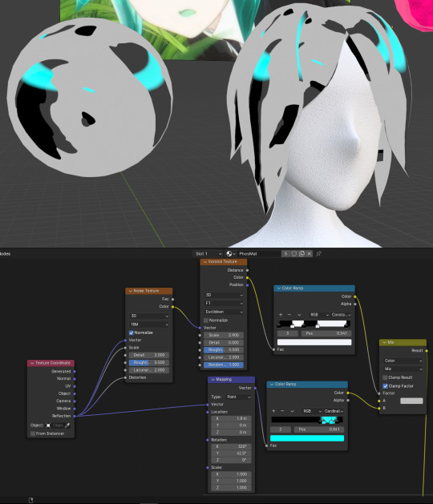Click Voronoi Randomness slider
Image resolution: width=433 pixels, height=504 pixels.
[224, 365]
